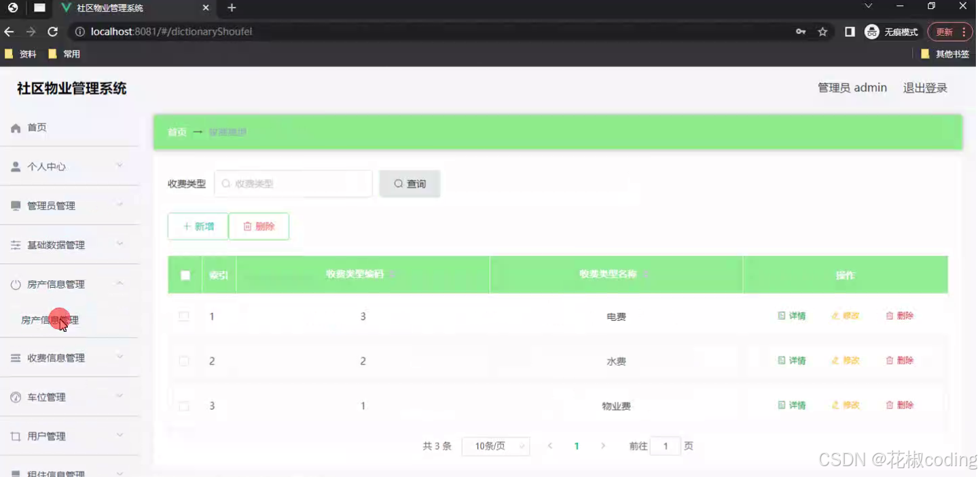The height and width of the screenshot is (477, 980).
Task: Check the row checkbox for 物业费
Action: click(183, 405)
